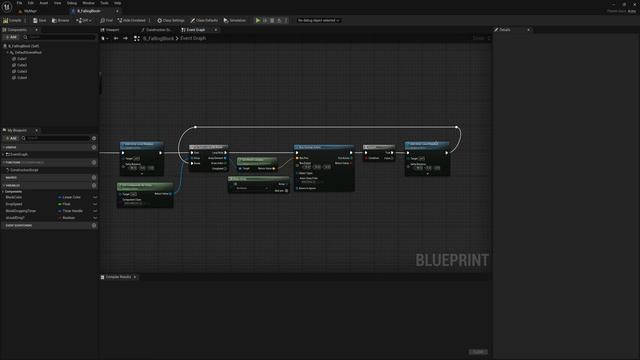This screenshot has height=360, width=640.
Task: Toggle Boolean variable visibility eye
Action: tap(95, 218)
